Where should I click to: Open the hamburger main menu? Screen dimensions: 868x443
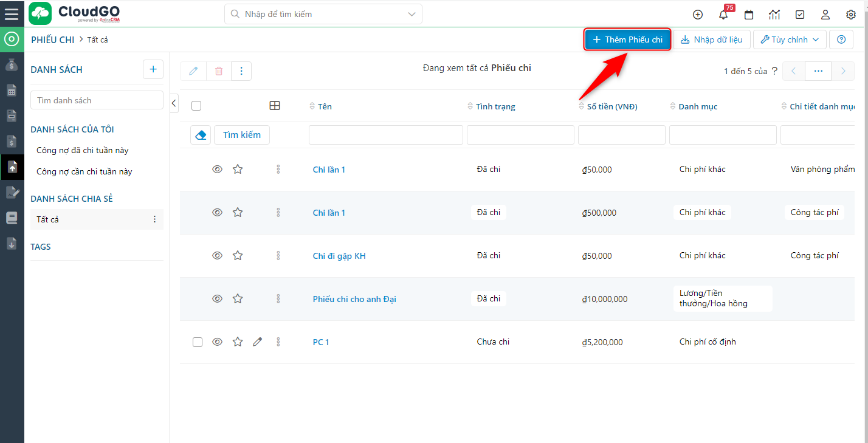[12, 14]
